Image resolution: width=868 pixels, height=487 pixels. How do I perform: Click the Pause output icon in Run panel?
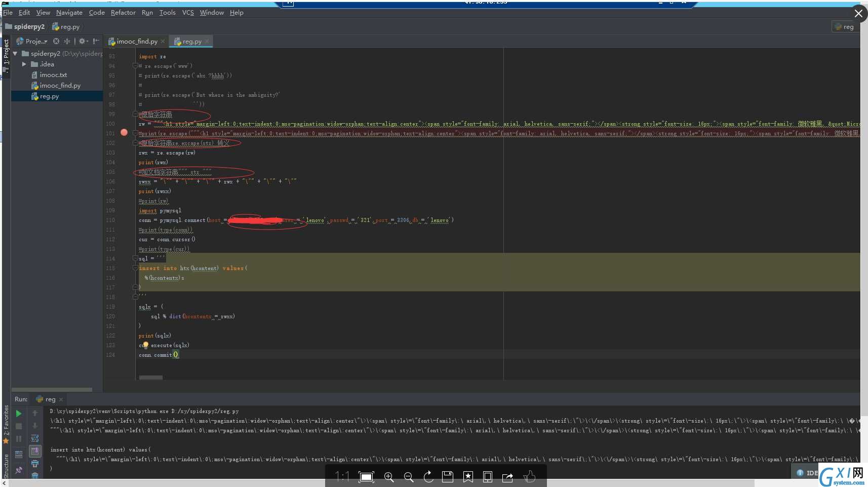pyautogui.click(x=19, y=439)
